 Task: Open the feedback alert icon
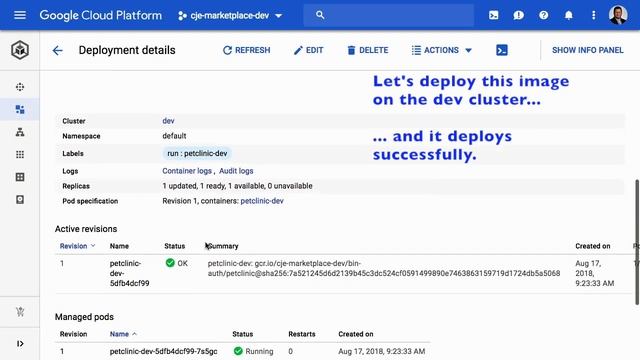(x=518, y=16)
